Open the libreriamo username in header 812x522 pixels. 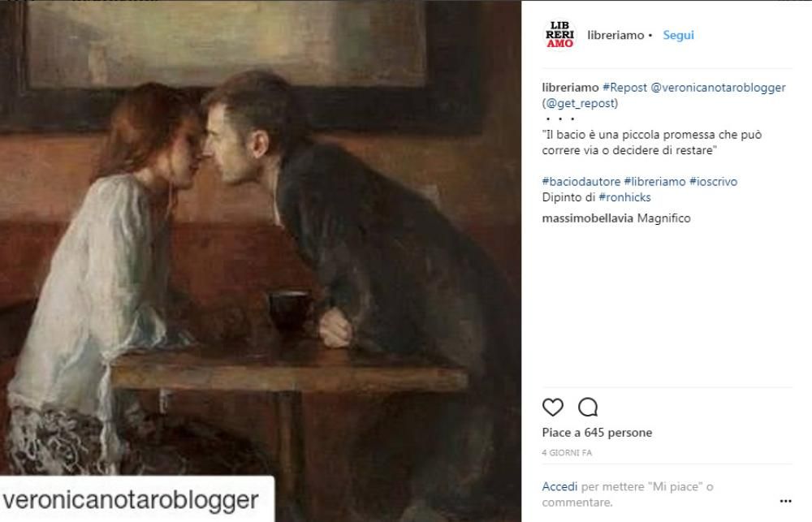click(615, 35)
